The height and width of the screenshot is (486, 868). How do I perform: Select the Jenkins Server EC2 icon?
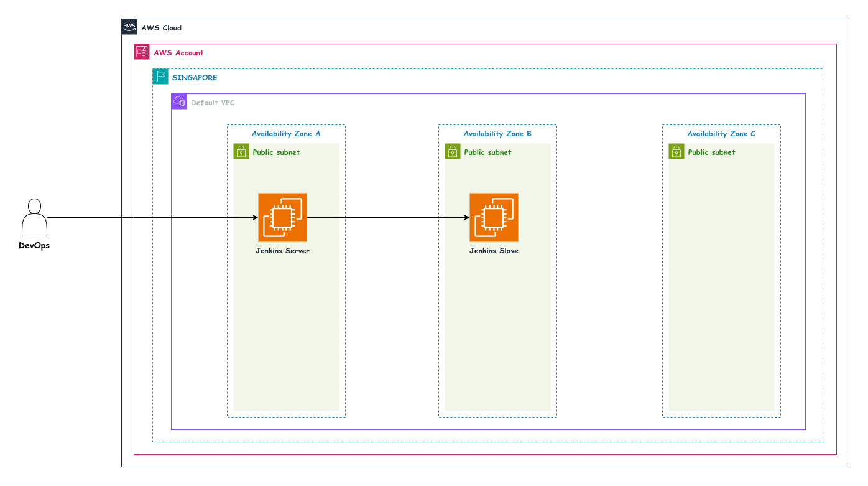282,217
